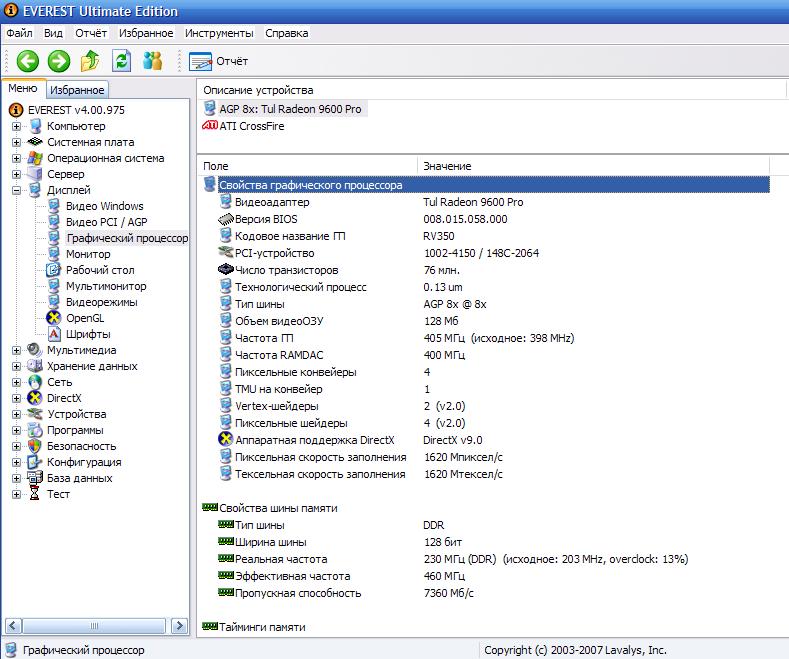Expand the DirectX tree node
Viewport: 789px width, 659px height.
pos(16,398)
